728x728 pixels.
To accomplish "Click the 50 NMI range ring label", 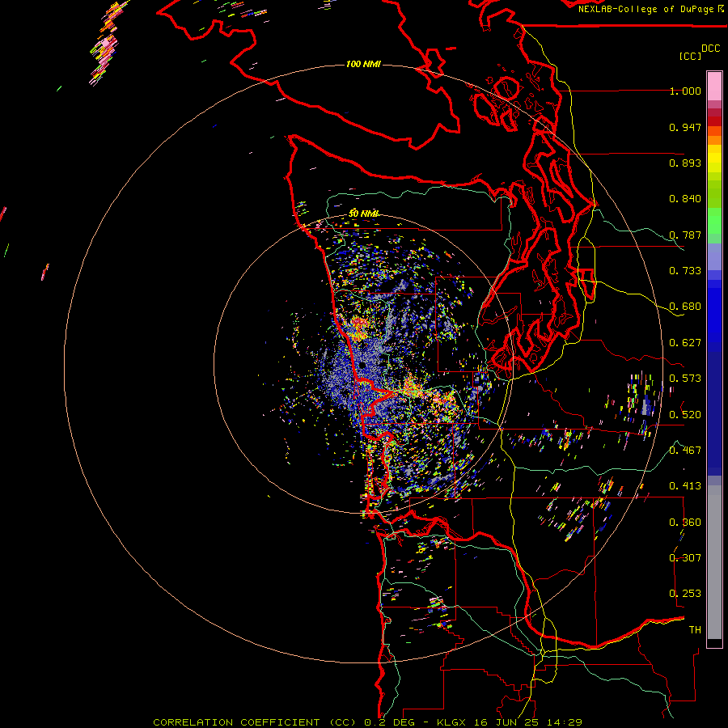I will 364,214.
